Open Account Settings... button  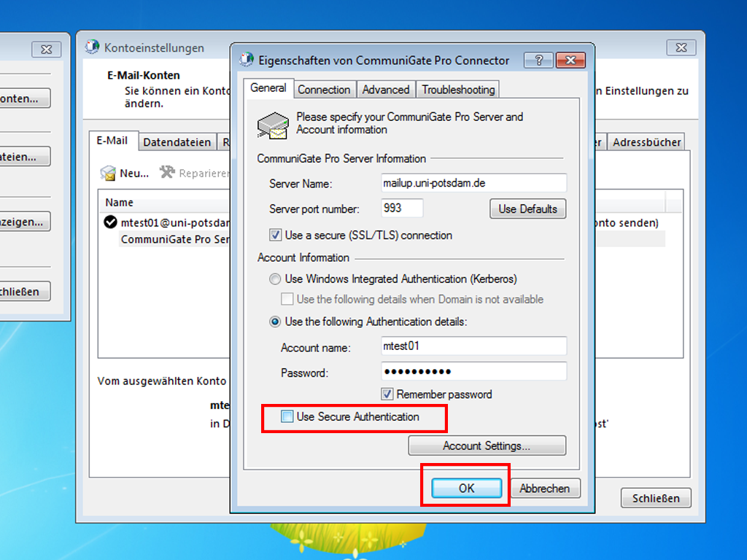[487, 446]
